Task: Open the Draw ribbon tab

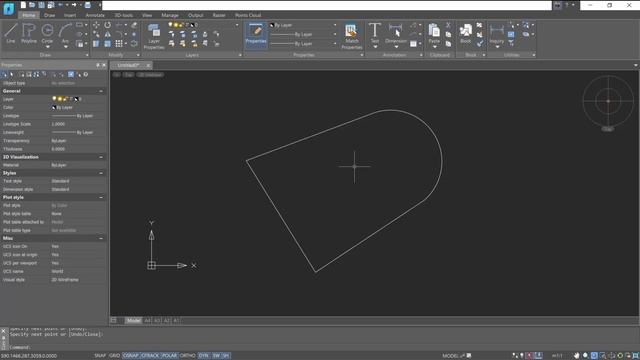Action: pyautogui.click(x=49, y=15)
